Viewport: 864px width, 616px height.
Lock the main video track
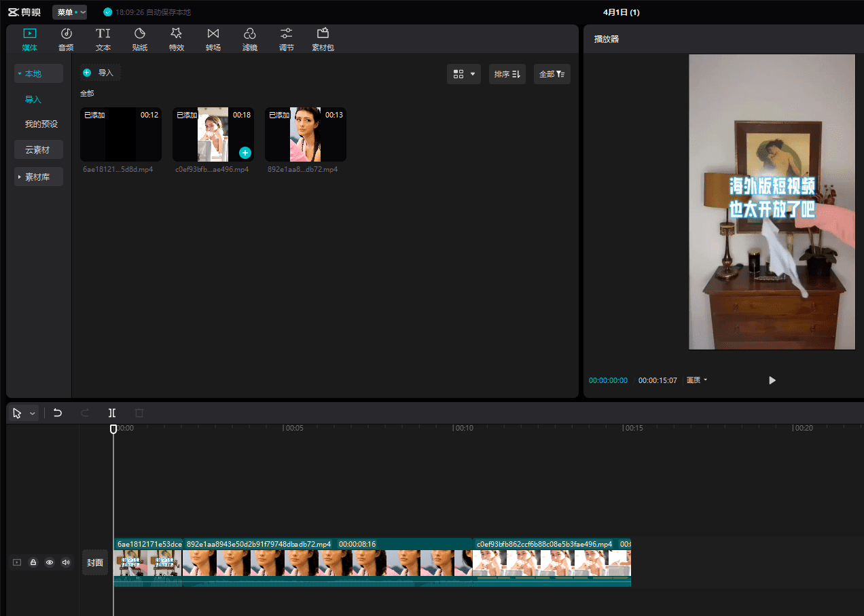pyautogui.click(x=33, y=562)
